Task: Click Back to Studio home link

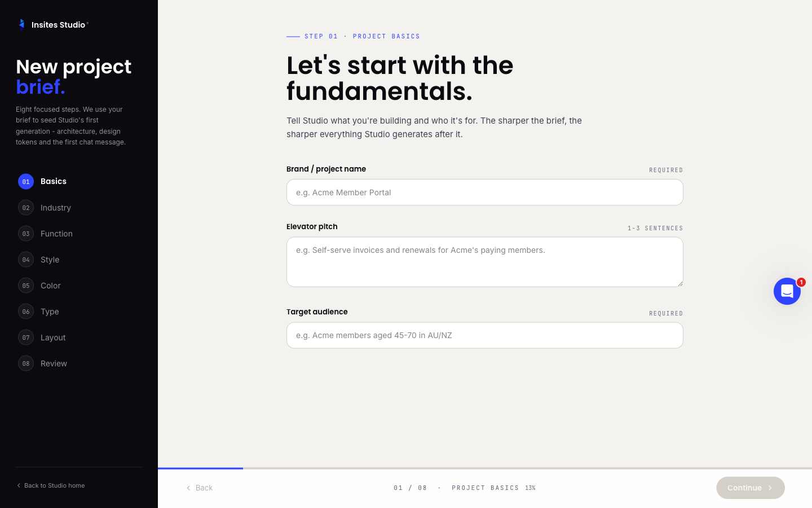Action: (51, 485)
